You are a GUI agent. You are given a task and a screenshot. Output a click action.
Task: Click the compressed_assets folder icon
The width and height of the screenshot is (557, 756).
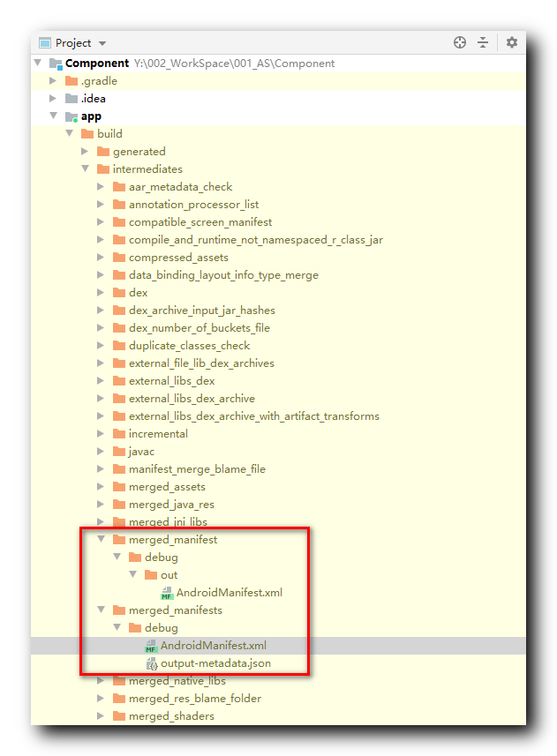119,257
